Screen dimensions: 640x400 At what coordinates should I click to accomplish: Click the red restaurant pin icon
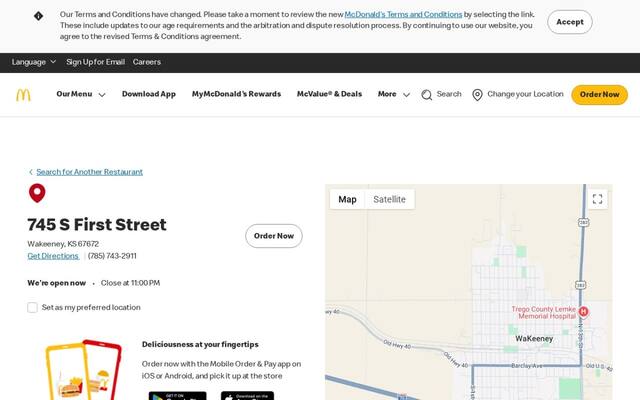(37, 193)
